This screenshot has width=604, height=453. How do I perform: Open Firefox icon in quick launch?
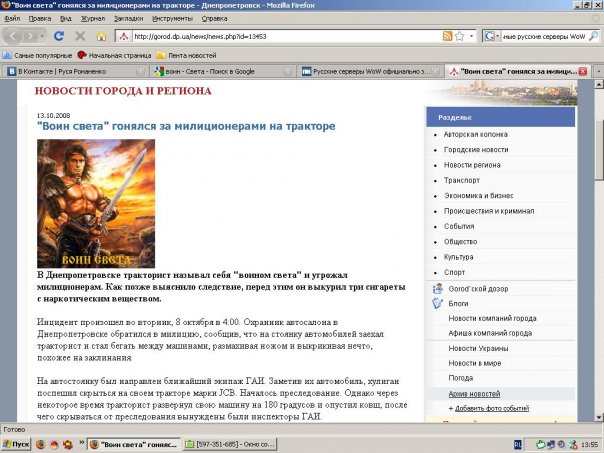coord(40,444)
